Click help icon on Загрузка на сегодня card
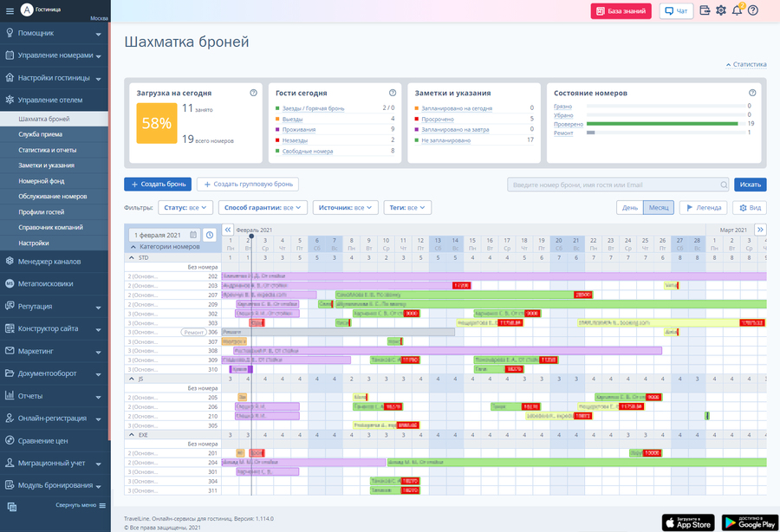 (253, 93)
